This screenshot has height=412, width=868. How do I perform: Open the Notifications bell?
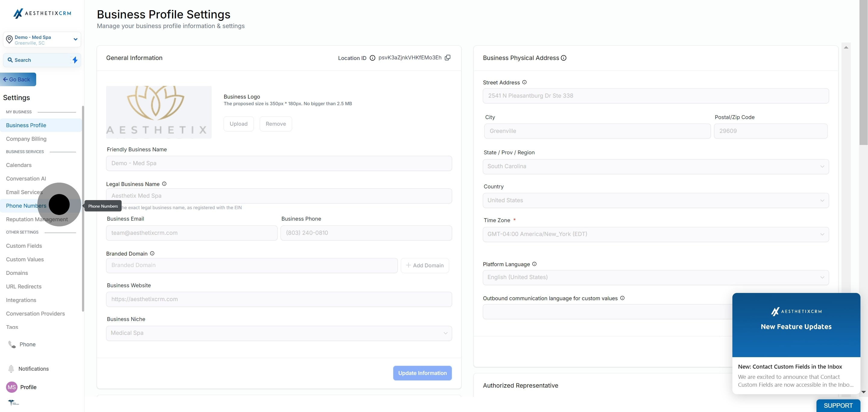[11, 369]
